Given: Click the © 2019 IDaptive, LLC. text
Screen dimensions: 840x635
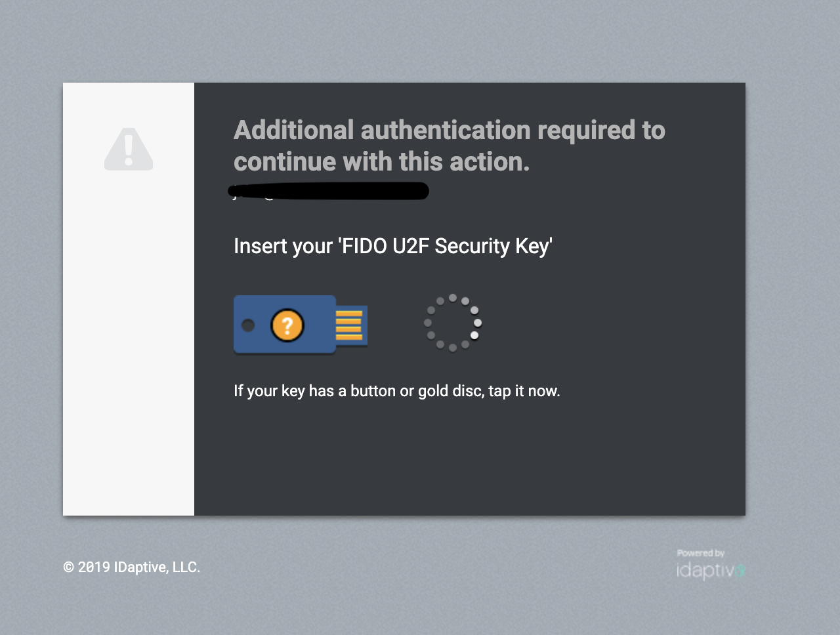Looking at the screenshot, I should 131,567.
